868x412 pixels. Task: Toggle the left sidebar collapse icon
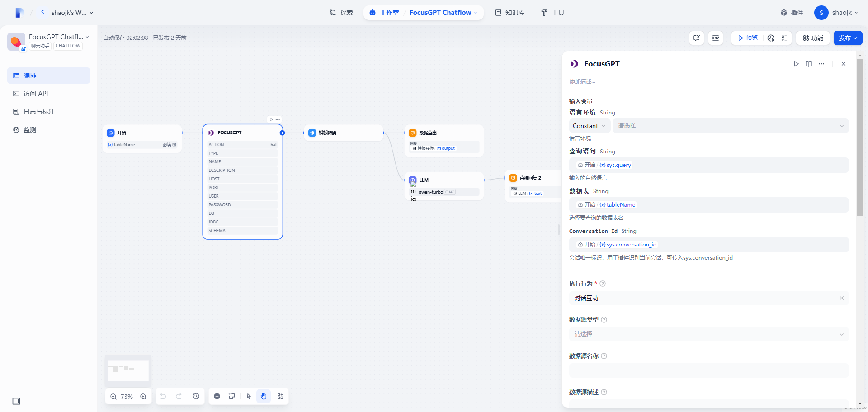pos(16,401)
